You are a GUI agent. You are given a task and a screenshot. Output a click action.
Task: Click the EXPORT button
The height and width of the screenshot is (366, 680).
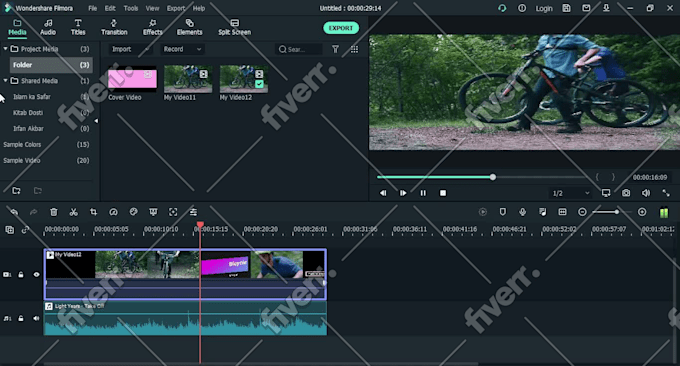coord(341,28)
